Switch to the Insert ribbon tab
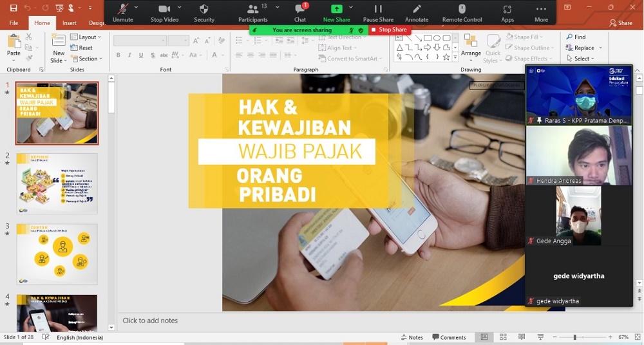644x345 pixels. [70, 23]
